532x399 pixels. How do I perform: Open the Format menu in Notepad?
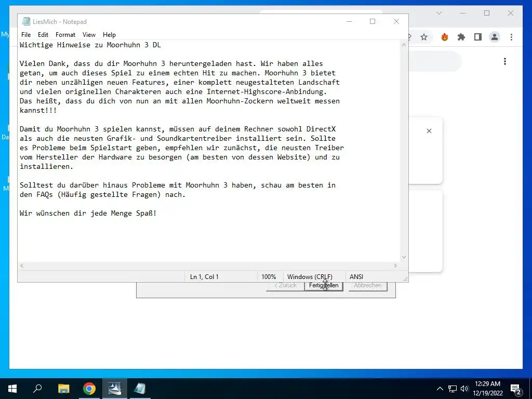pyautogui.click(x=65, y=35)
